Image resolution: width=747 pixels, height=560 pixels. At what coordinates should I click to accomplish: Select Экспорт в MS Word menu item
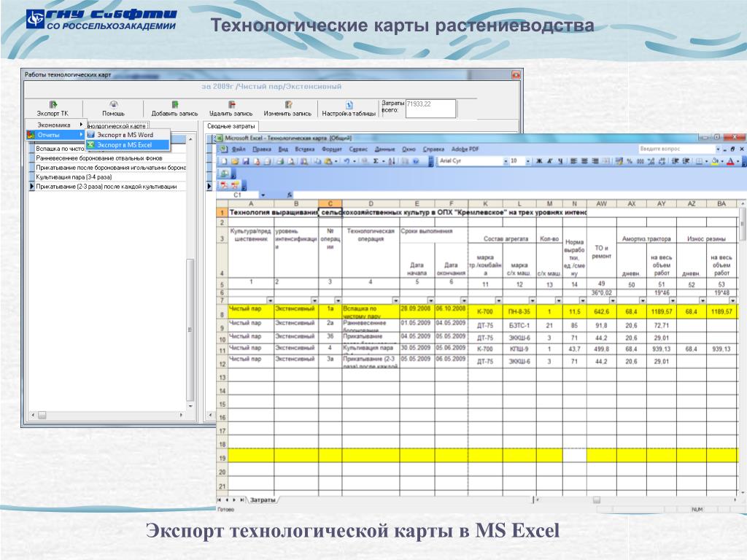coord(128,135)
